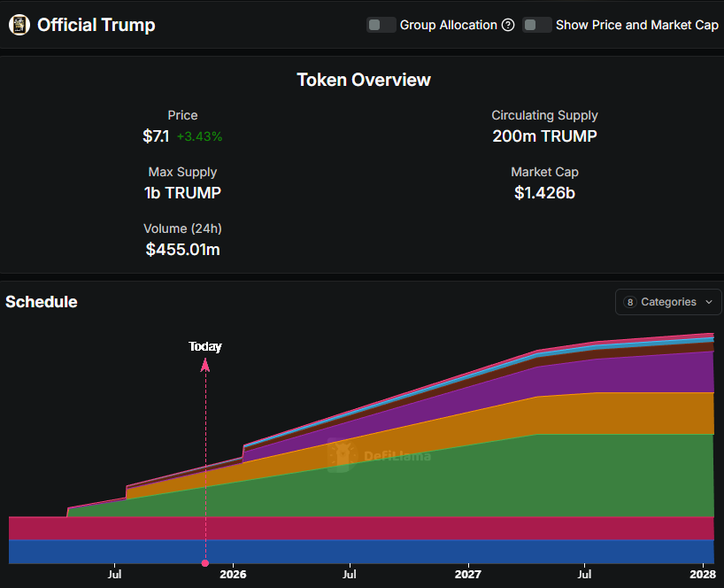Click the 2027 label on time axis
Image resolution: width=724 pixels, height=588 pixels.
467,574
